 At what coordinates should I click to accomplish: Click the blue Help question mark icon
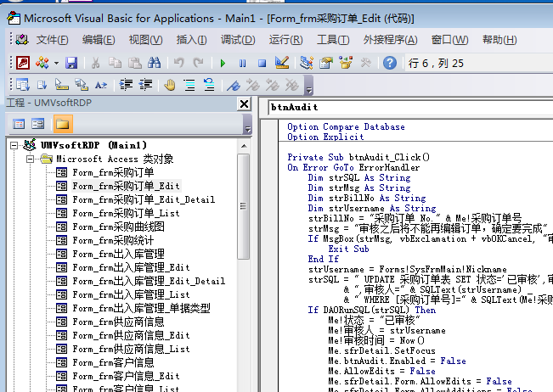click(x=390, y=63)
